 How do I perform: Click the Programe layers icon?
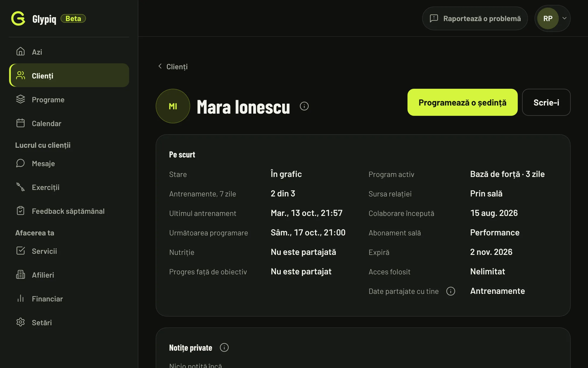click(x=20, y=99)
